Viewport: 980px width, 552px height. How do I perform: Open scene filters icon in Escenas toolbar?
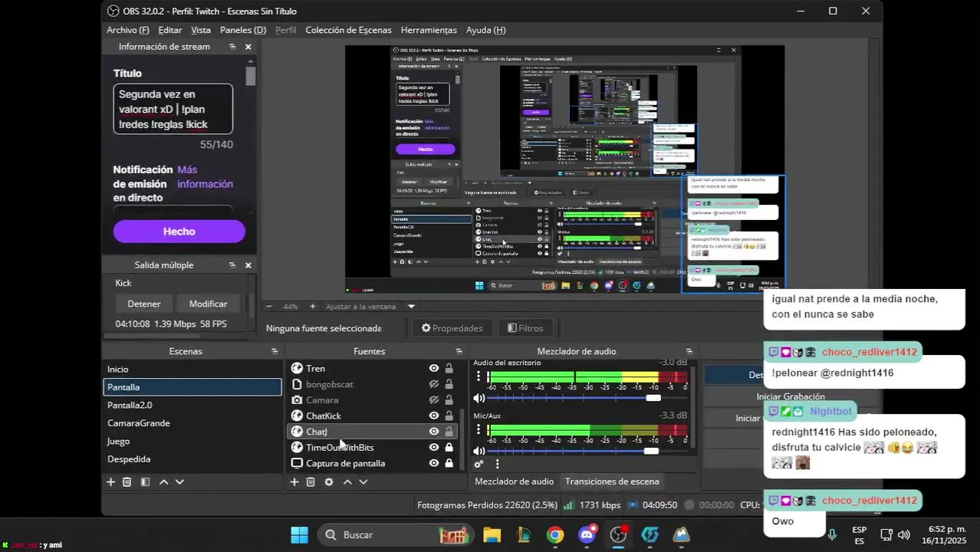point(145,482)
